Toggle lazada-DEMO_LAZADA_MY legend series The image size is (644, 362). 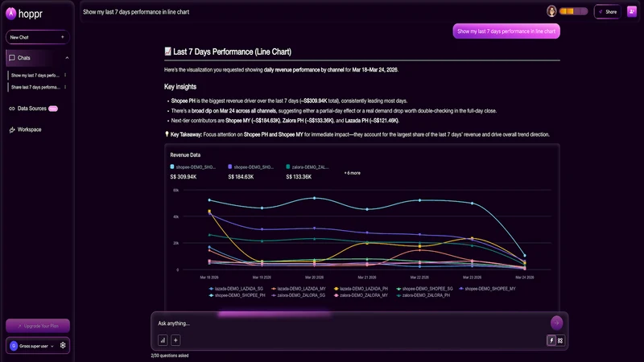(x=299, y=289)
